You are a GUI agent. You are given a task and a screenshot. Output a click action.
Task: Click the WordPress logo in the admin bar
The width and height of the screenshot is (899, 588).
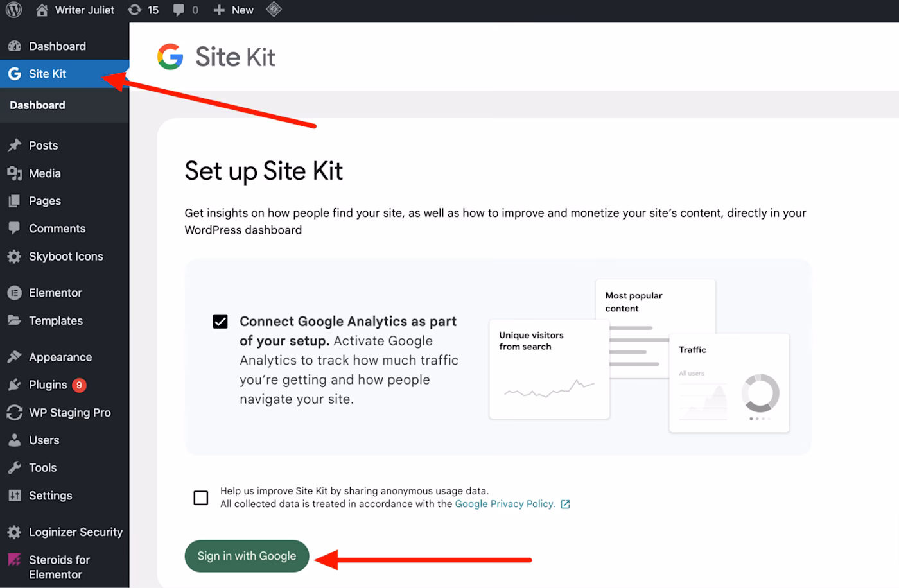[13, 10]
